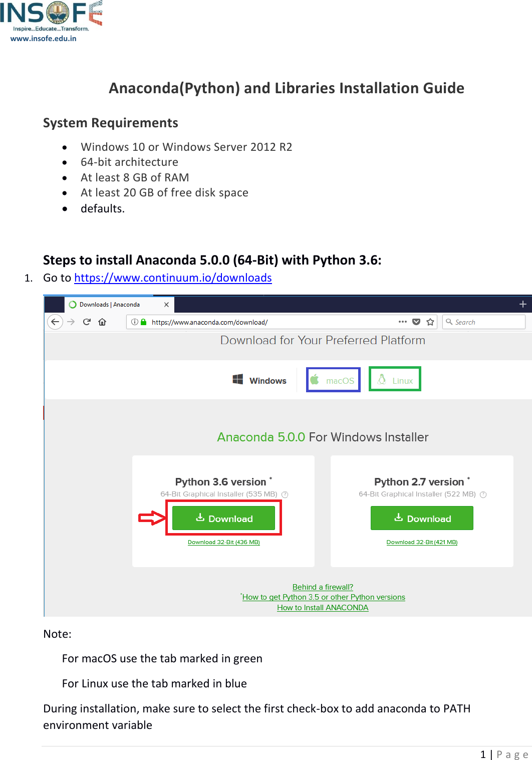Download Python 2.7 version 64-bit installer
This screenshot has height=760, width=532.
pos(422,518)
